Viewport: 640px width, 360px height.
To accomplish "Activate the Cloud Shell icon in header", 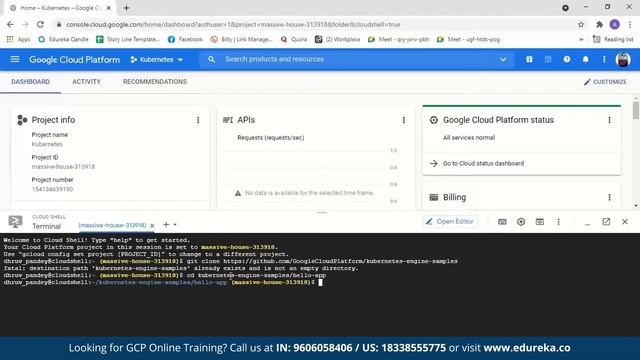I will pos(548,60).
